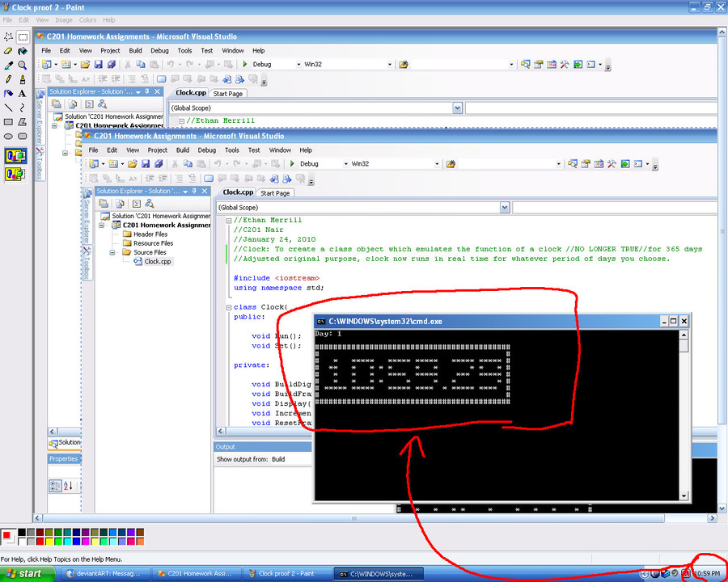The width and height of the screenshot is (728, 582).
Task: Pick the Eraser tool in Paint
Action: [8, 51]
